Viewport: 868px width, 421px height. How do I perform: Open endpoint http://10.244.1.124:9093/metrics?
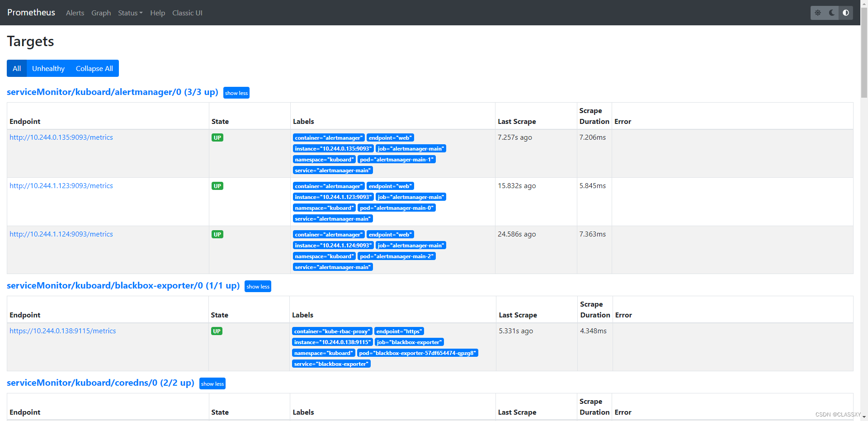(61, 234)
